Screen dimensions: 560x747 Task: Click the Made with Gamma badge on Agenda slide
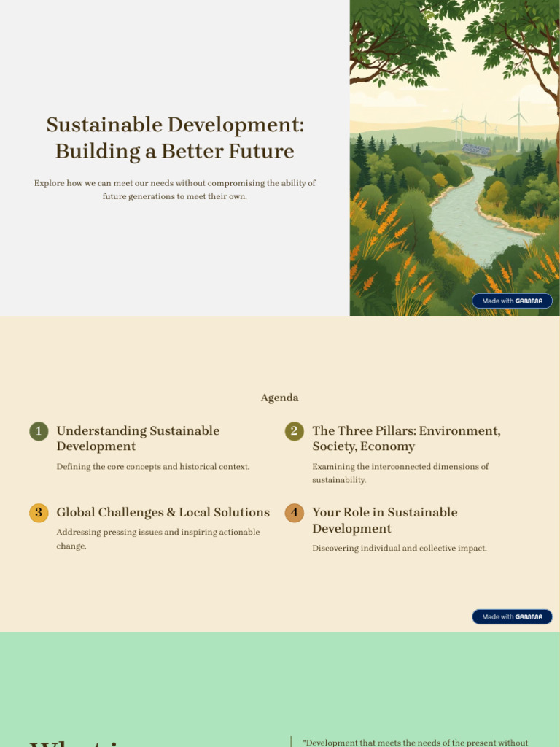512,616
